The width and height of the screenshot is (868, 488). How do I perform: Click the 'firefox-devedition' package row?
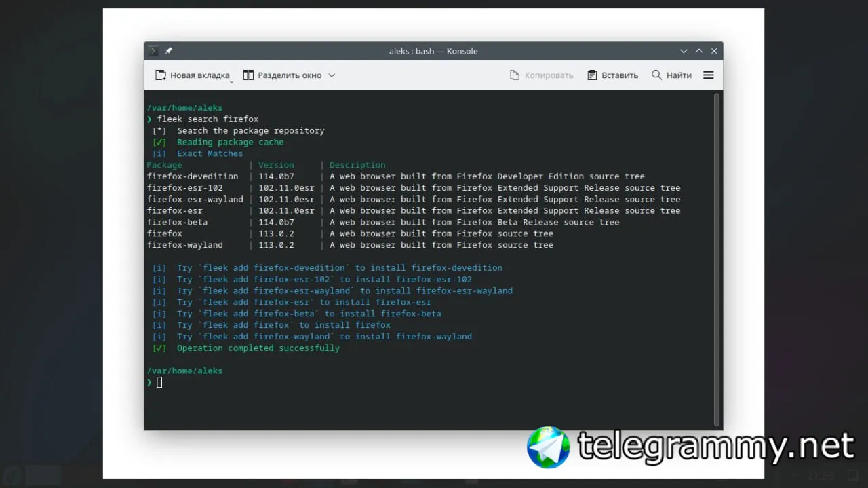click(395, 176)
